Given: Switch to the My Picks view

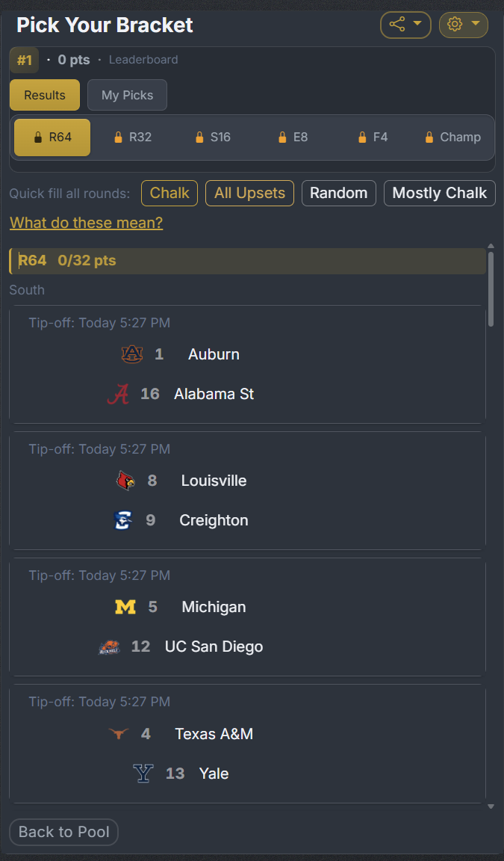Looking at the screenshot, I should click(x=126, y=95).
